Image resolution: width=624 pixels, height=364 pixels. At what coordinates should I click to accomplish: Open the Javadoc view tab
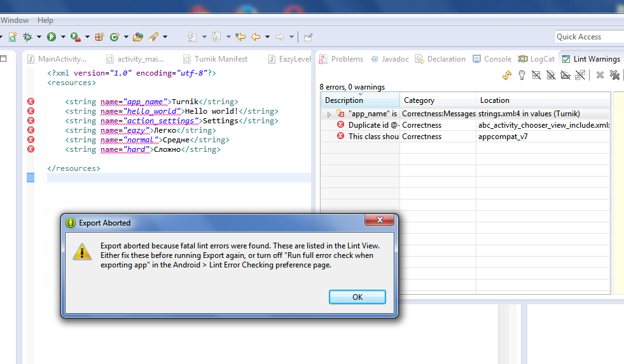tap(390, 59)
